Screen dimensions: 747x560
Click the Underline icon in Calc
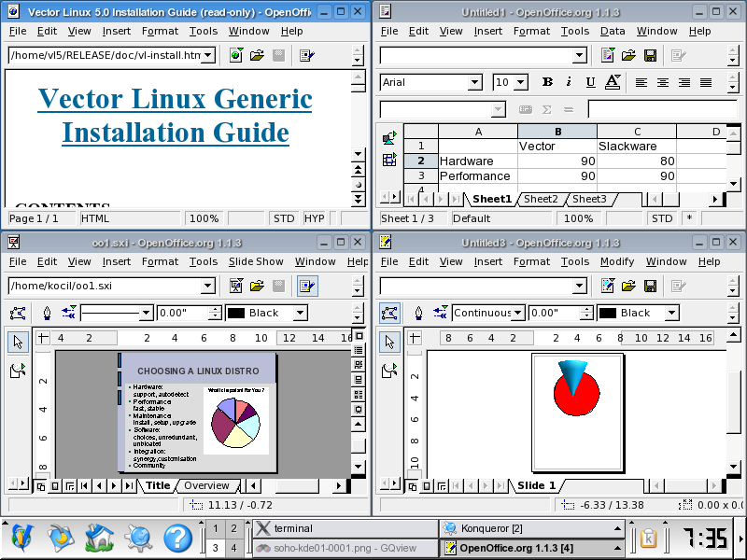[592, 82]
